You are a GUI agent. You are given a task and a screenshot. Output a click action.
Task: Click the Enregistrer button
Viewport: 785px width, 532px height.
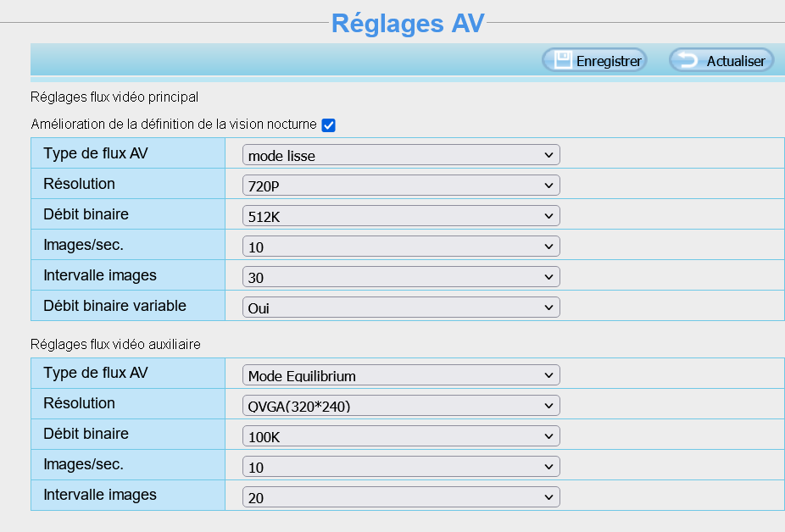coord(595,60)
